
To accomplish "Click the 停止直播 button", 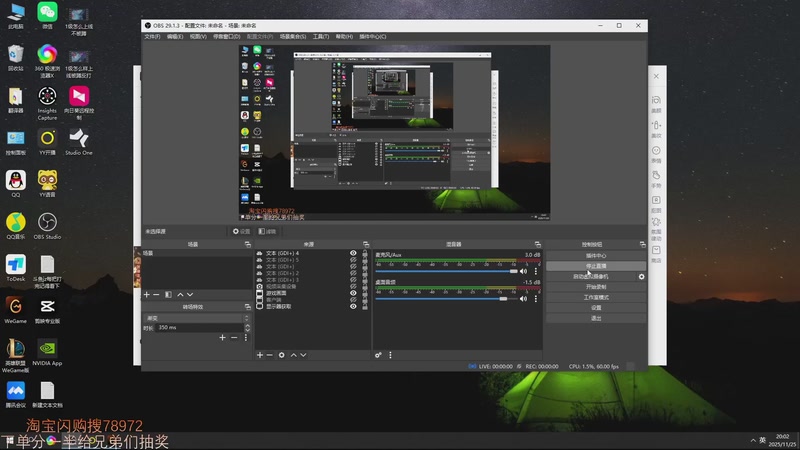I will pyautogui.click(x=596, y=266).
